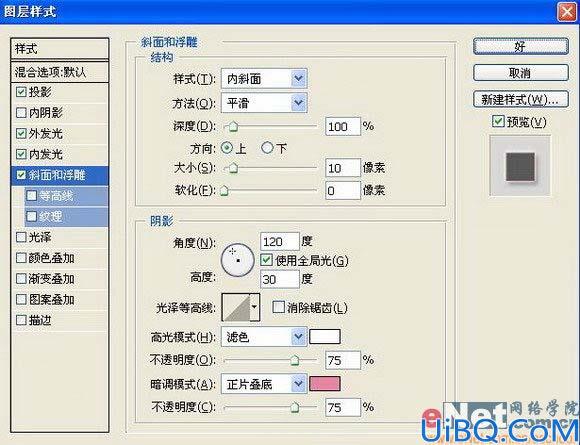Click the 深度 depth value field
580x445 pixels.
(343, 127)
